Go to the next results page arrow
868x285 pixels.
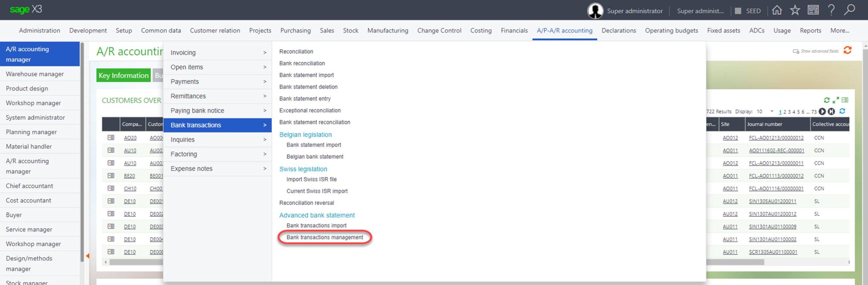822,112
